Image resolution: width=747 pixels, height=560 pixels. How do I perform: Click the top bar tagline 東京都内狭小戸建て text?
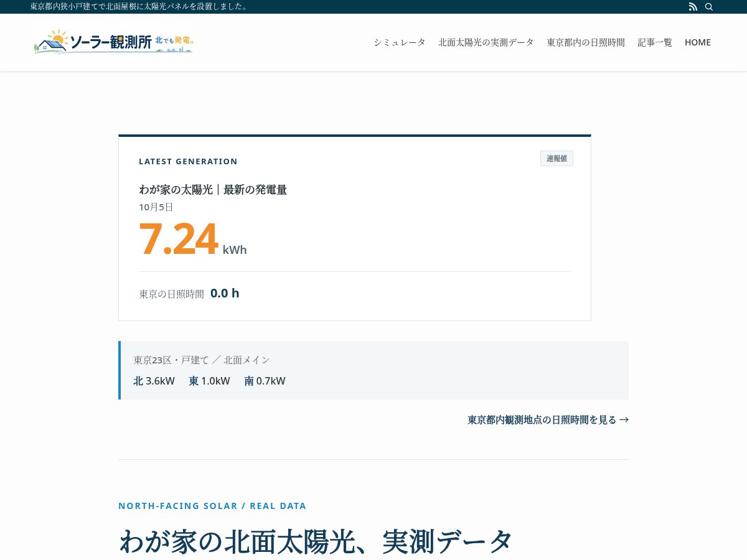click(140, 6)
